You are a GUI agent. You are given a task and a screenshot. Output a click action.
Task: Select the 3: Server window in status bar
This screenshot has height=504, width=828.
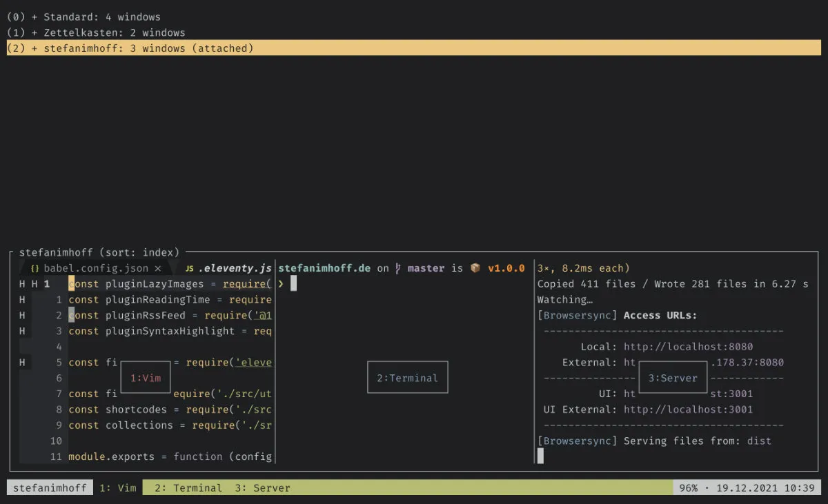[x=262, y=488]
